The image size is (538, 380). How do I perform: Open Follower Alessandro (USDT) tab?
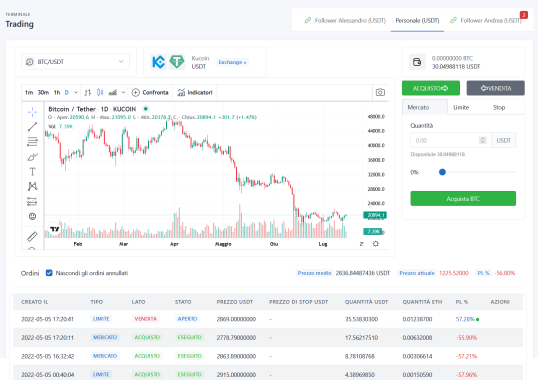point(345,21)
